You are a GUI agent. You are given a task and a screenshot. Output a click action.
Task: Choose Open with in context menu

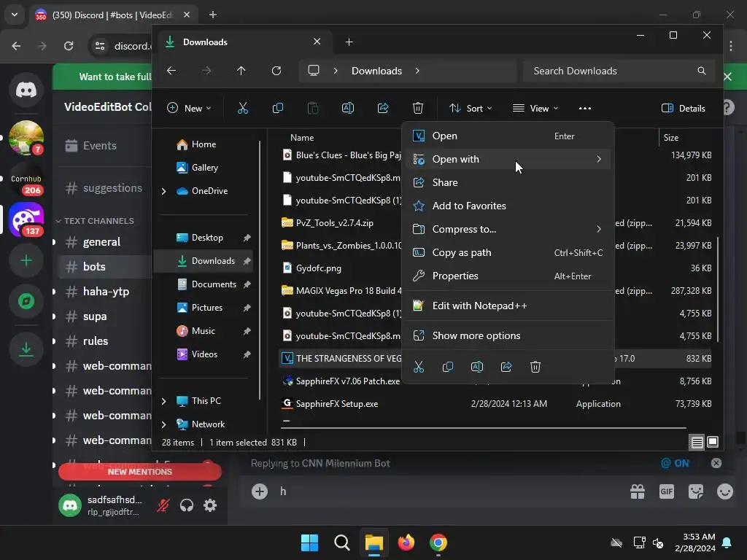point(508,160)
